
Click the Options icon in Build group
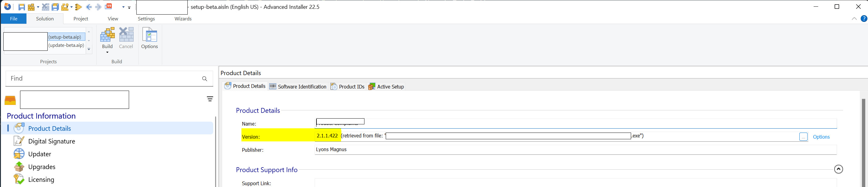pos(149,38)
